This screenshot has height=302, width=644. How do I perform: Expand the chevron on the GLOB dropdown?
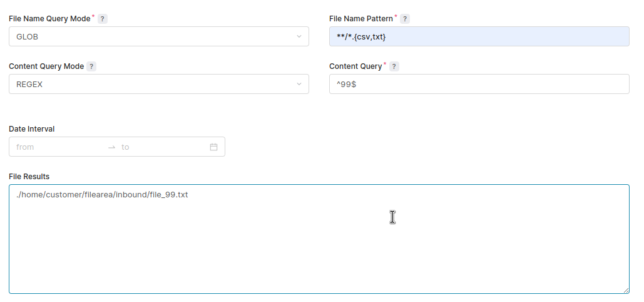299,37
